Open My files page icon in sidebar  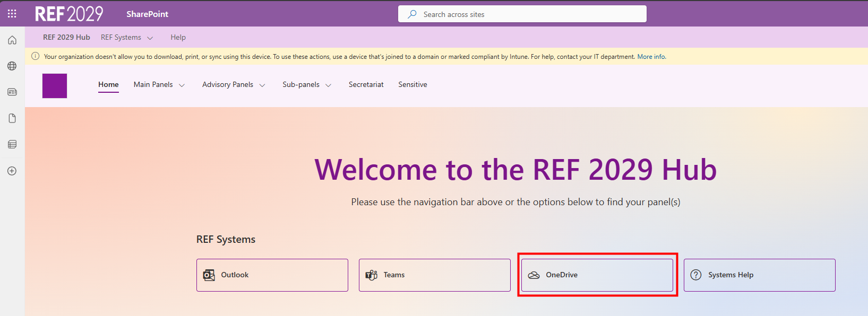(12, 118)
